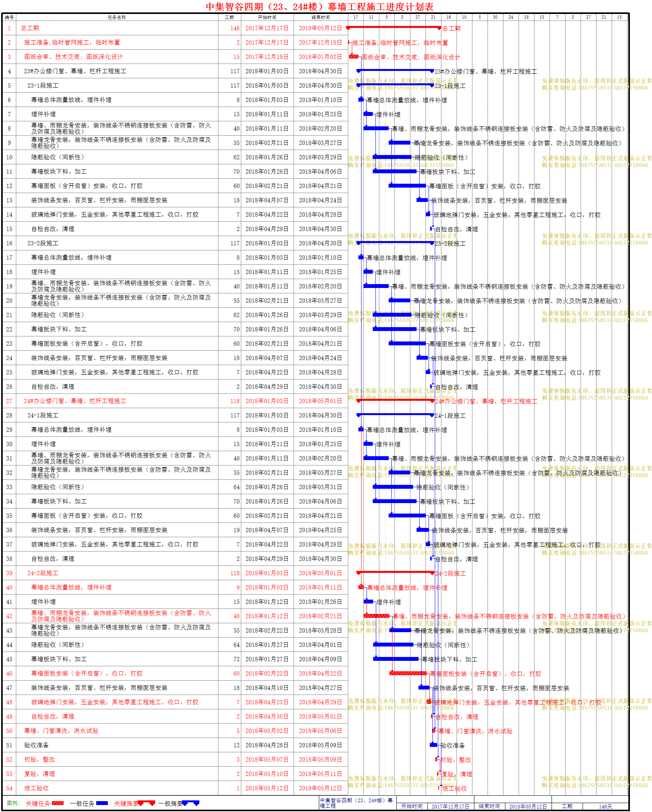The width and height of the screenshot is (652, 812).
Task: Select row 48 red task 玻璃地弹门安装
Action: (x=115, y=702)
